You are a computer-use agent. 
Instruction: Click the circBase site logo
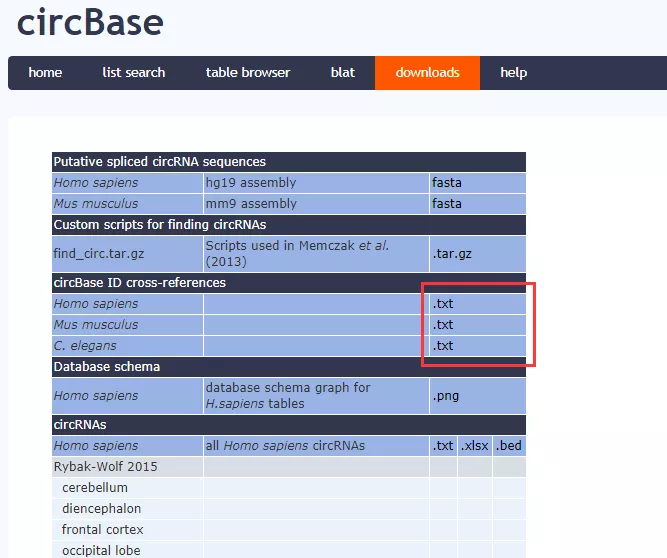[x=90, y=22]
